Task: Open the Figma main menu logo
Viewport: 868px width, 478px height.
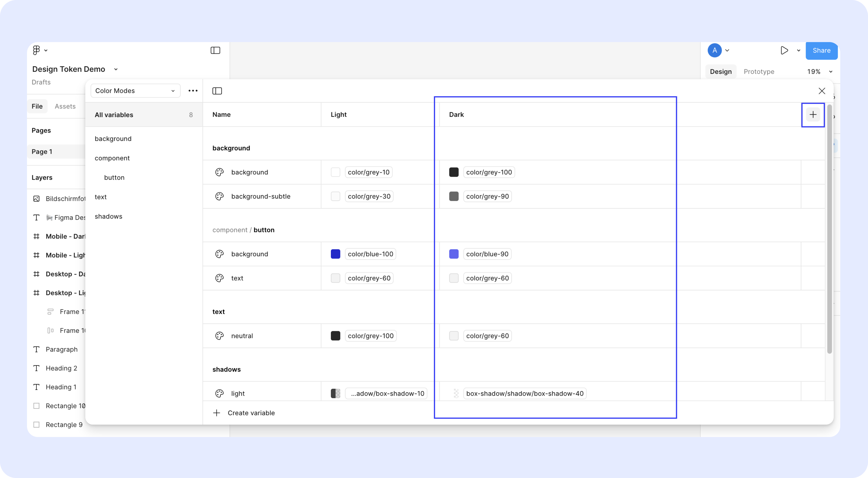Action: pyautogui.click(x=36, y=50)
